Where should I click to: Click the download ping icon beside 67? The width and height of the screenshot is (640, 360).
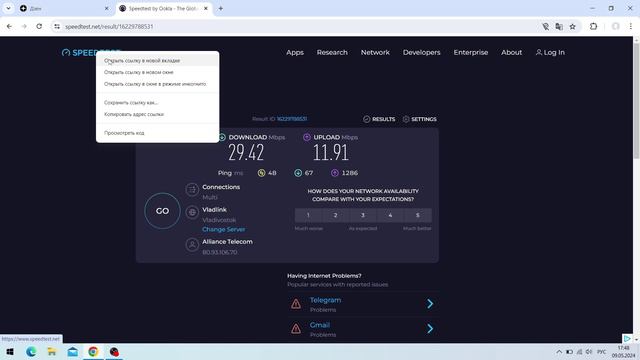click(298, 173)
